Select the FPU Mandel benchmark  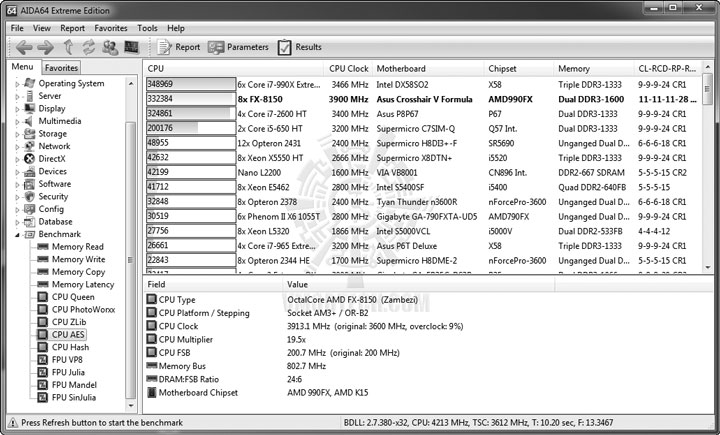click(74, 385)
